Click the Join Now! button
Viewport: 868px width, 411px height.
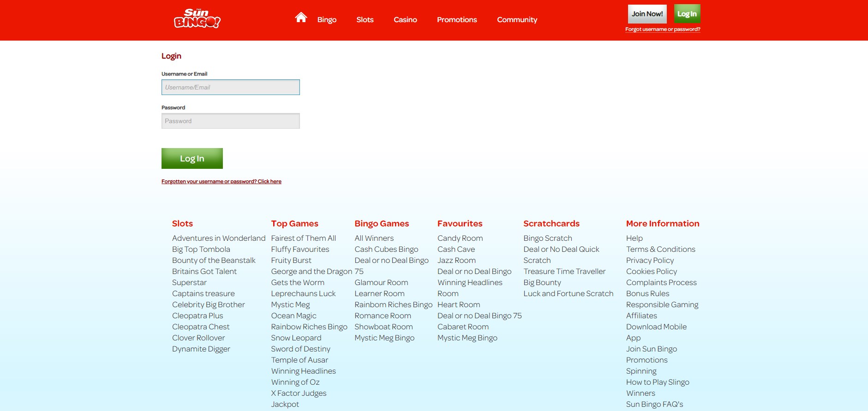[647, 14]
